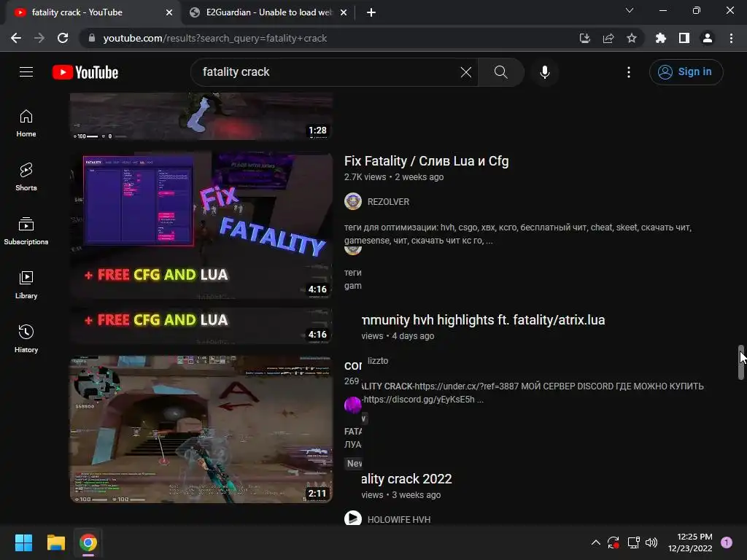Screen dimensions: 747x560
Task: Open the Windows Start menu
Action: [23, 542]
